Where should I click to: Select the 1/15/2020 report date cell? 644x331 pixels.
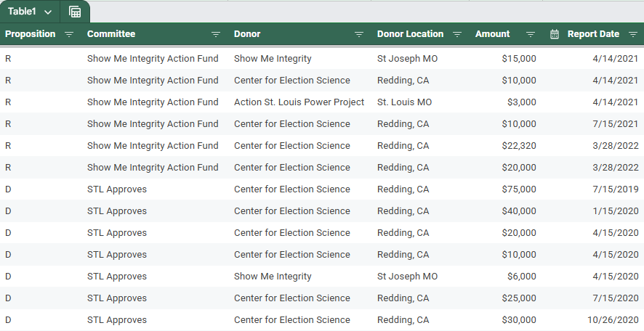point(615,211)
